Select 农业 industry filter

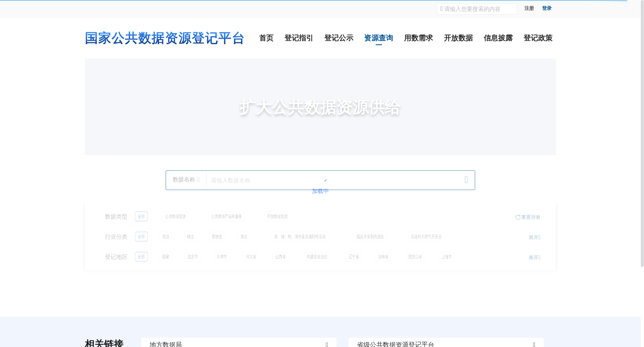[166, 237]
